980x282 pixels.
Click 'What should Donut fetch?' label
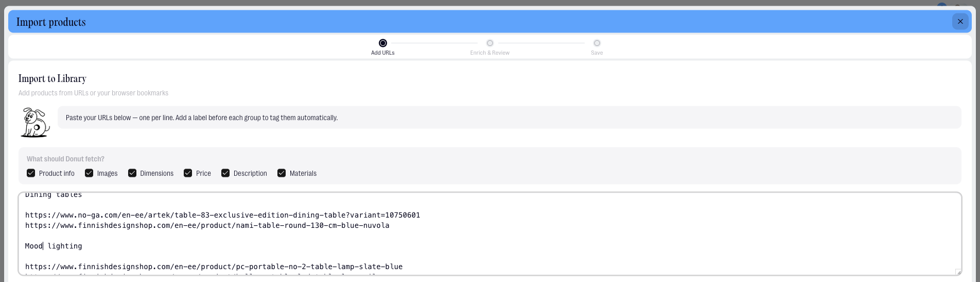65,159
